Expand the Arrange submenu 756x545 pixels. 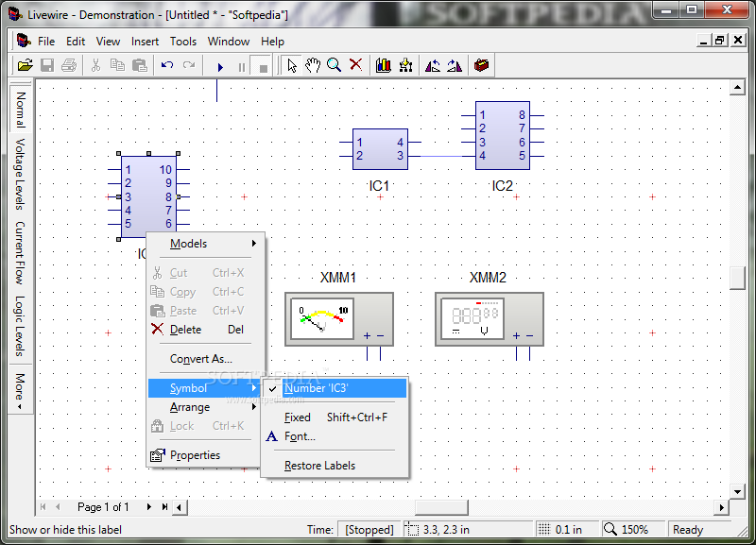[206, 407]
